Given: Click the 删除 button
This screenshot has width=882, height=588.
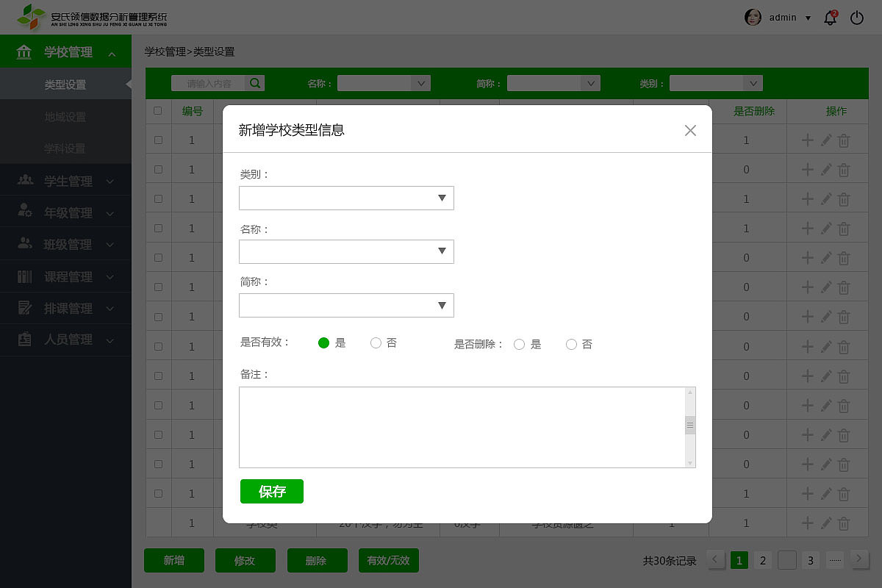Looking at the screenshot, I should pos(316,560).
